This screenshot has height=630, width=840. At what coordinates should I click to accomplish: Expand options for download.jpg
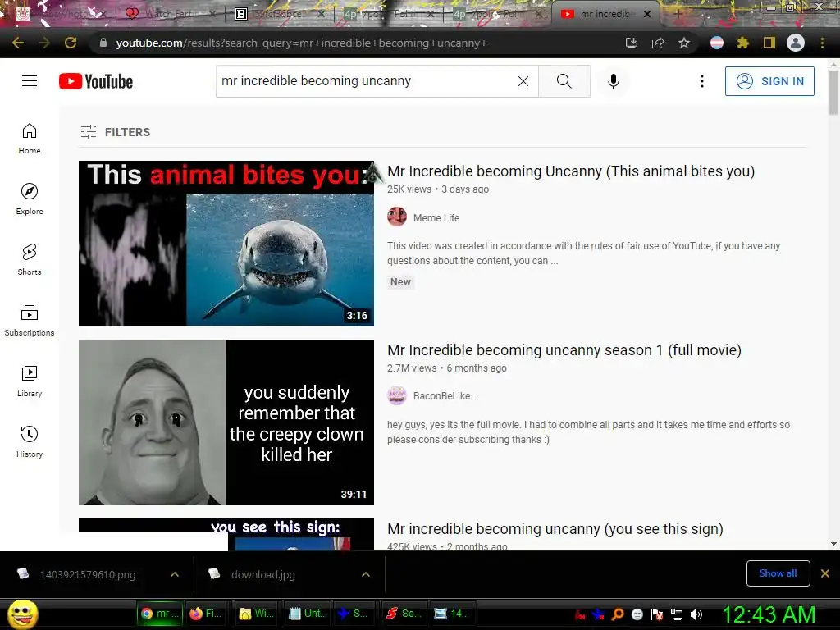(366, 574)
